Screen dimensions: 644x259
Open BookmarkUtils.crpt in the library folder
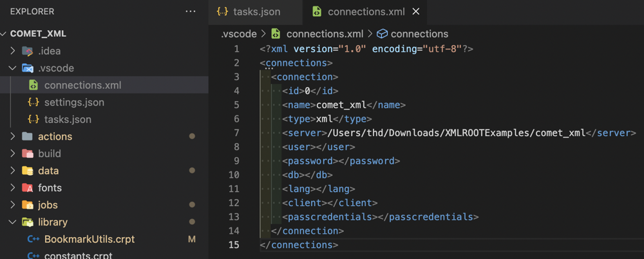point(90,239)
